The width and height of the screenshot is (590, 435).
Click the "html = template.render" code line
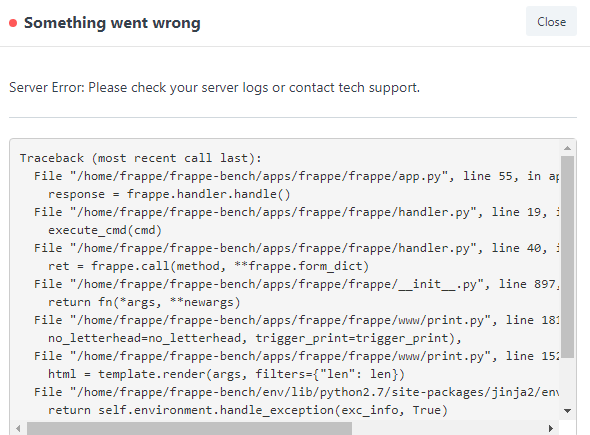[227, 374]
